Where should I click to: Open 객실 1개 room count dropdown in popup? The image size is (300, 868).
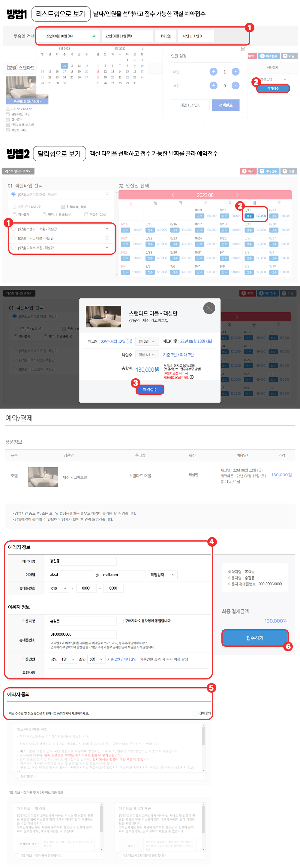tap(147, 355)
